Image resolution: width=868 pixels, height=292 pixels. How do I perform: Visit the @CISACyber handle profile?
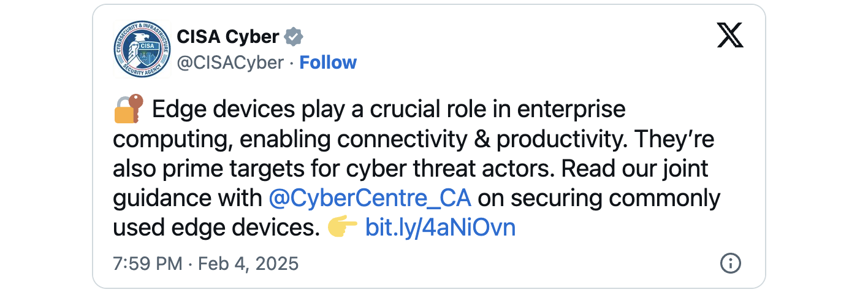(230, 63)
